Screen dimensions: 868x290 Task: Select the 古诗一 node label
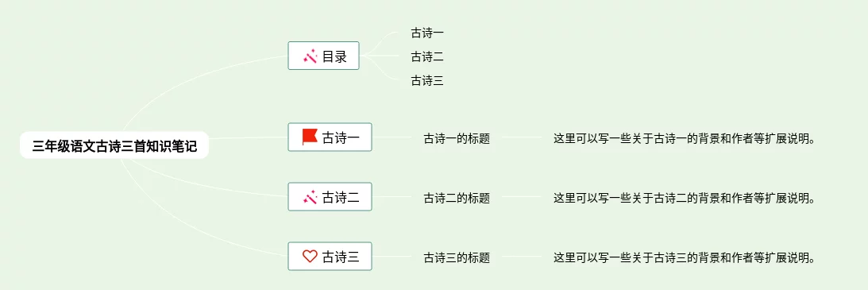(x=341, y=137)
